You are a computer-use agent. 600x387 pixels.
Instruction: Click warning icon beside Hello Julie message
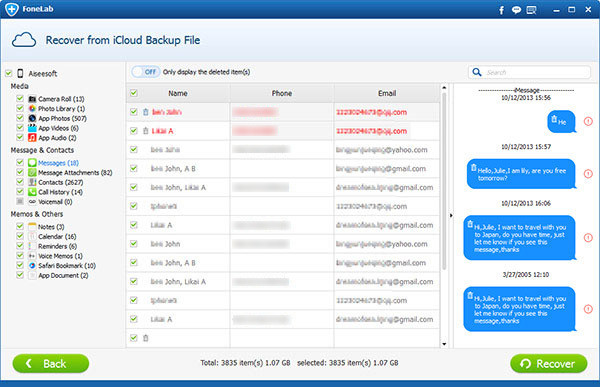point(588,174)
